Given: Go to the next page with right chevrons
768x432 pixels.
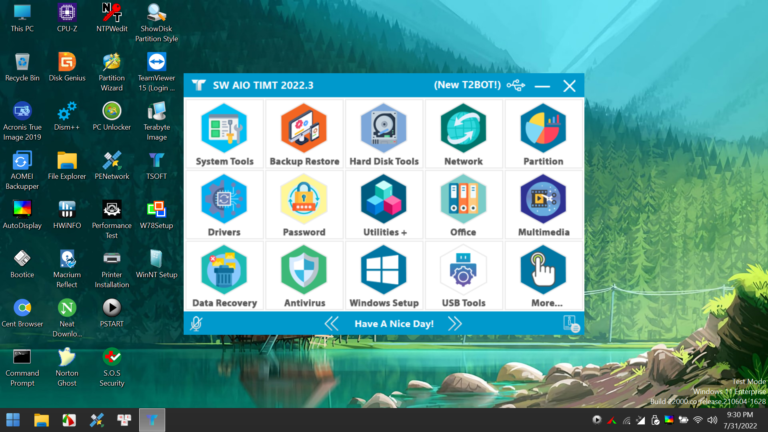Looking at the screenshot, I should 455,323.
